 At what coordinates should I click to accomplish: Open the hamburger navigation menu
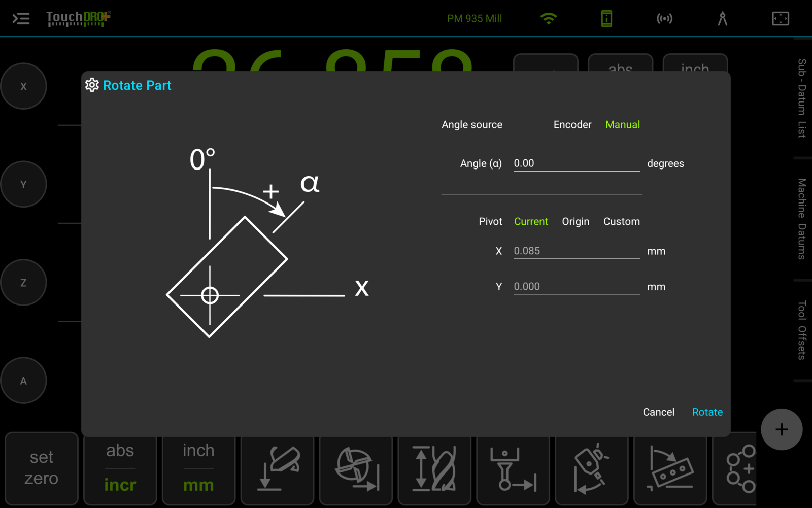(21, 19)
